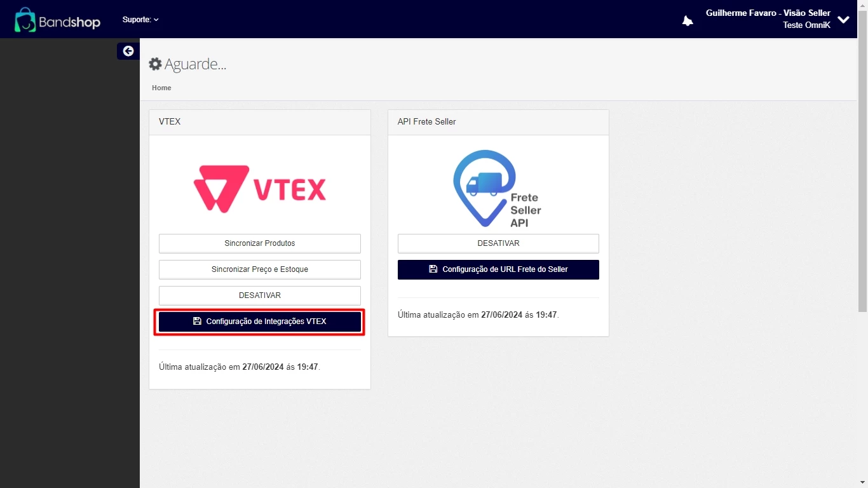This screenshot has width=868, height=488.
Task: Click the scrollbar up arrow
Action: point(862,4)
